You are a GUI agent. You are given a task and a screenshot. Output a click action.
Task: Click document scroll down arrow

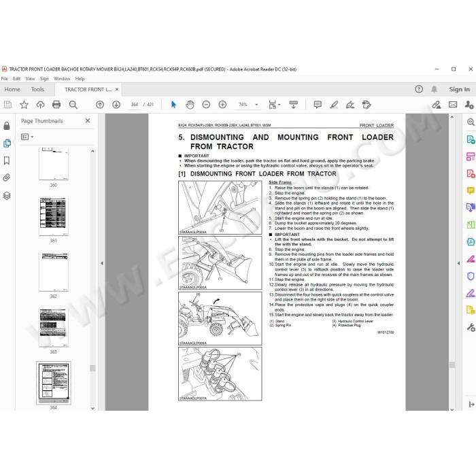click(452, 409)
